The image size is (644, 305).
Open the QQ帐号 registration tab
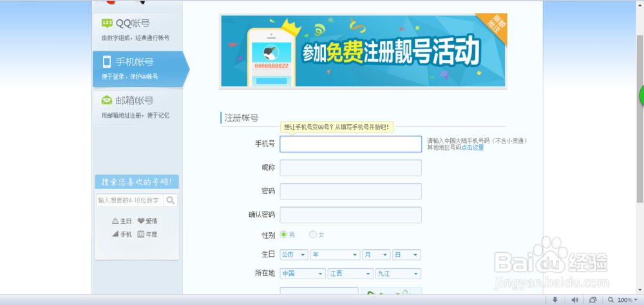pos(137,32)
